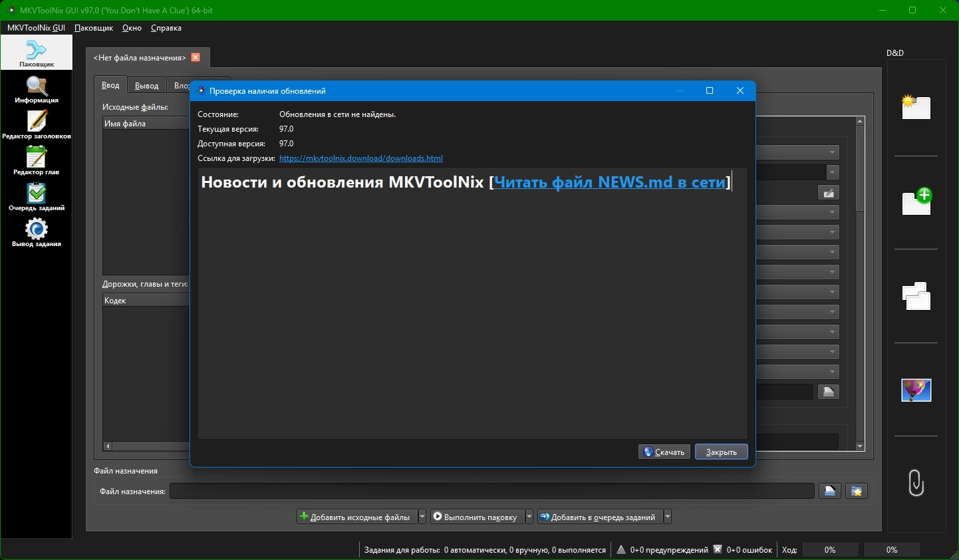The image size is (959, 560).
Task: Switch to the Ввод tab
Action: 110,85
